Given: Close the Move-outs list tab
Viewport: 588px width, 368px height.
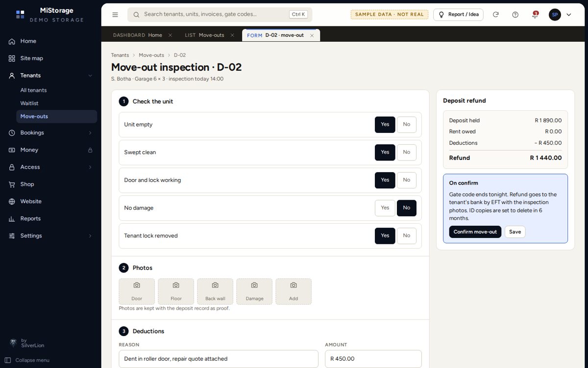Looking at the screenshot, I should pos(232,35).
